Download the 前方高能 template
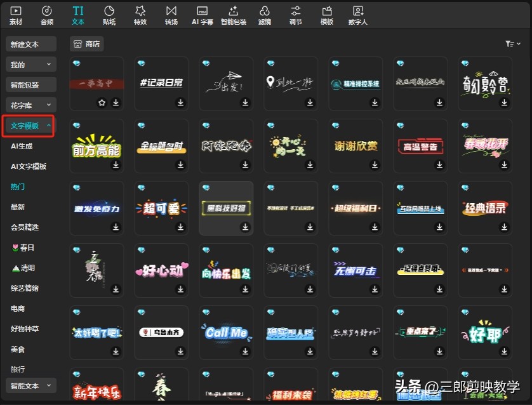 click(x=116, y=164)
